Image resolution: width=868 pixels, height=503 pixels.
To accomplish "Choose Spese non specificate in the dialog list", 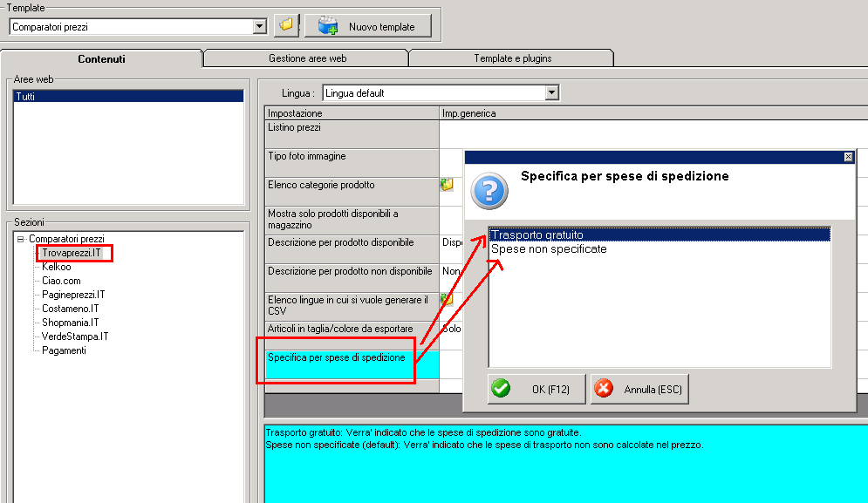I will (660, 249).
